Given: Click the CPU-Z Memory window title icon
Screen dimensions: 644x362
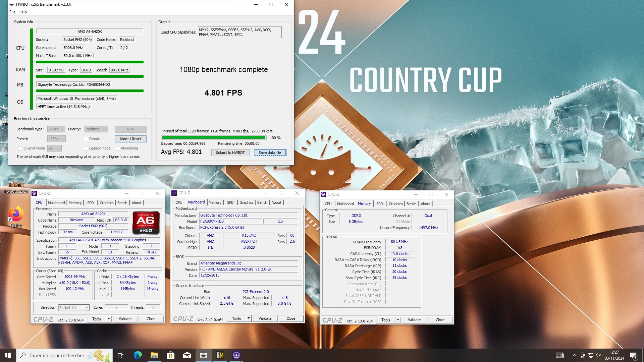Looking at the screenshot, I should 323,194.
